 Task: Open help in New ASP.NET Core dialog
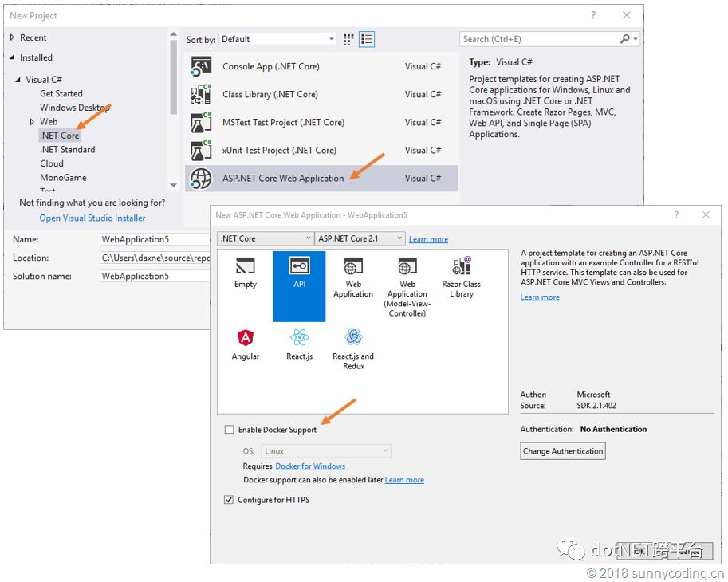coord(676,214)
